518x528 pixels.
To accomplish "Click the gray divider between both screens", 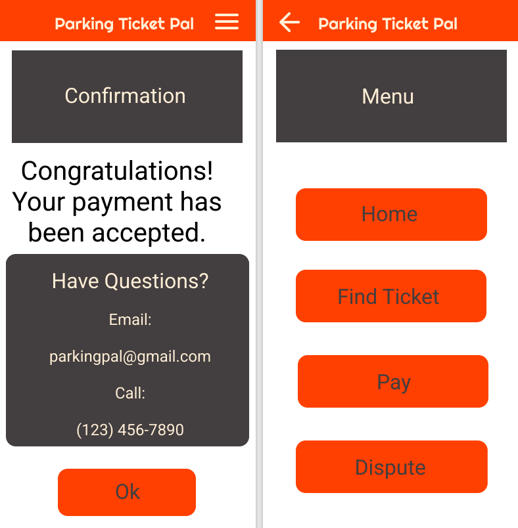I will tap(259, 264).
